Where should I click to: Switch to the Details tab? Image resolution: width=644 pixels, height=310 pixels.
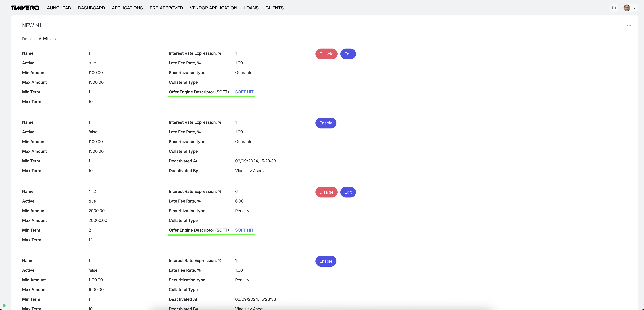pyautogui.click(x=28, y=39)
